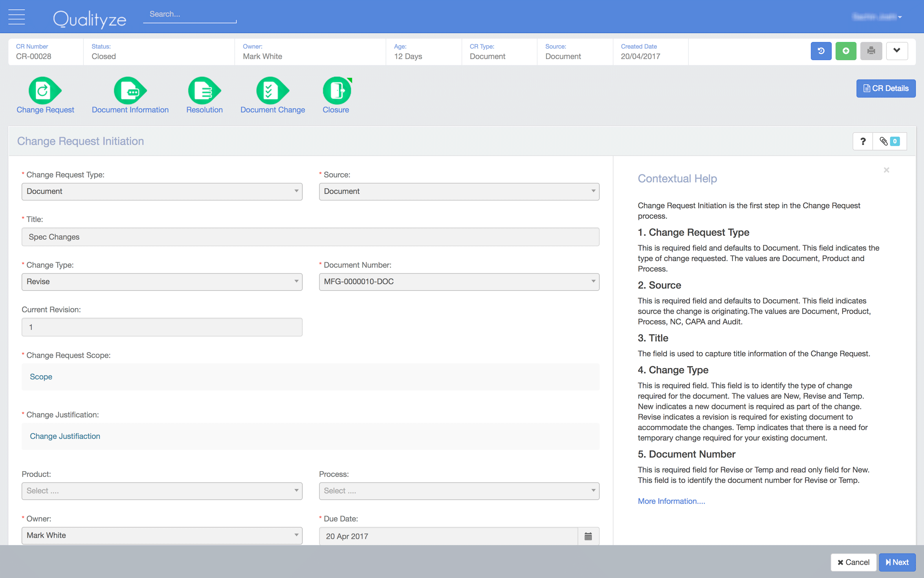This screenshot has width=924, height=578.
Task: Close the Contextual Help panel
Action: [x=886, y=170]
